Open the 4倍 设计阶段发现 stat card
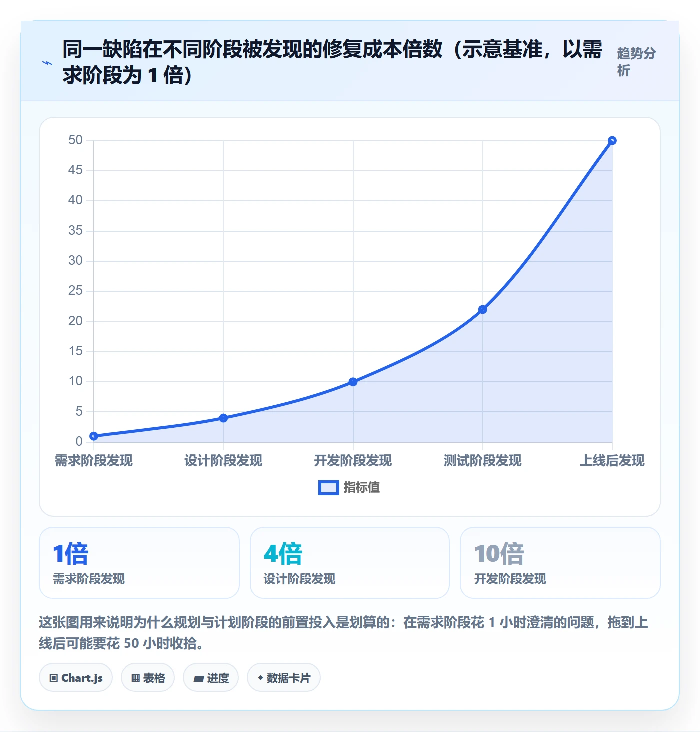Image resolution: width=700 pixels, height=732 pixels. coord(350,563)
